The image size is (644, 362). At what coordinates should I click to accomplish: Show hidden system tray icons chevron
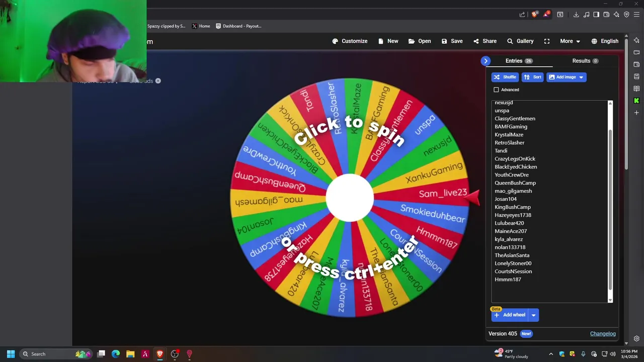pyautogui.click(x=551, y=354)
